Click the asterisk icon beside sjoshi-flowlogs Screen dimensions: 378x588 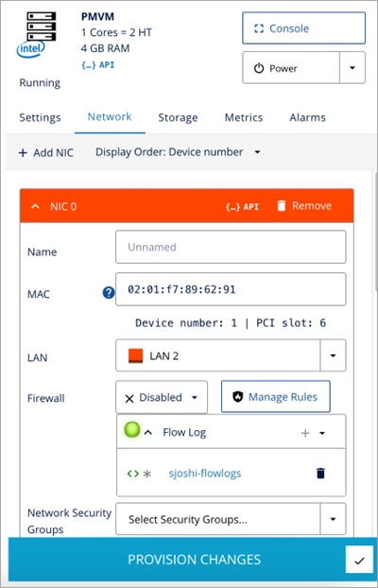pos(147,474)
